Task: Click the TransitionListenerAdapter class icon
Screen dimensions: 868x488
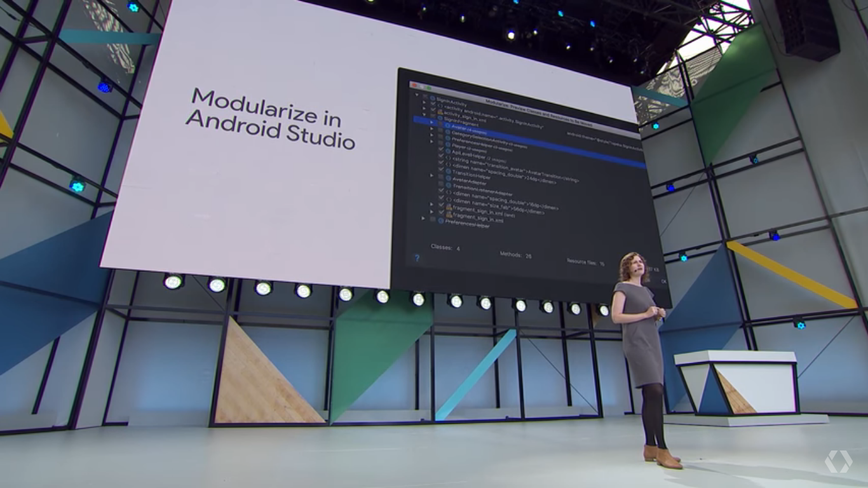Action: pos(448,186)
